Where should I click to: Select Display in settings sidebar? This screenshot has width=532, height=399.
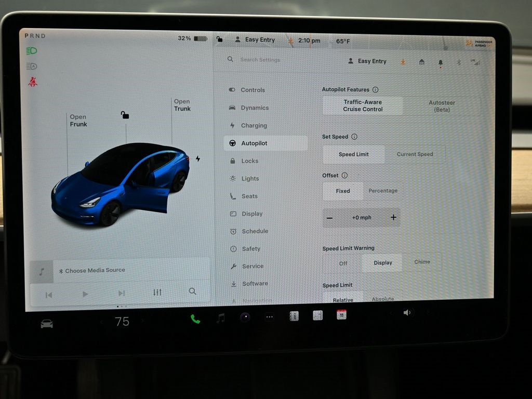(x=252, y=214)
